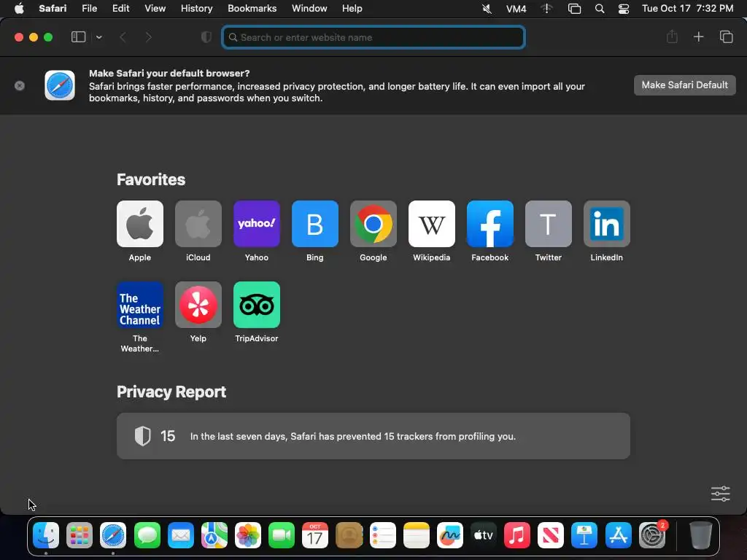
Task: Open the Google favorite tile
Action: [373, 224]
